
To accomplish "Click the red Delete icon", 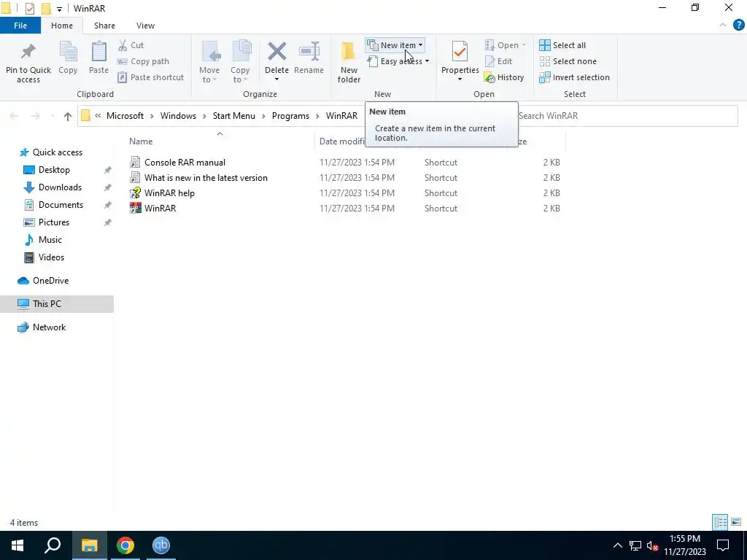I will 276,52.
